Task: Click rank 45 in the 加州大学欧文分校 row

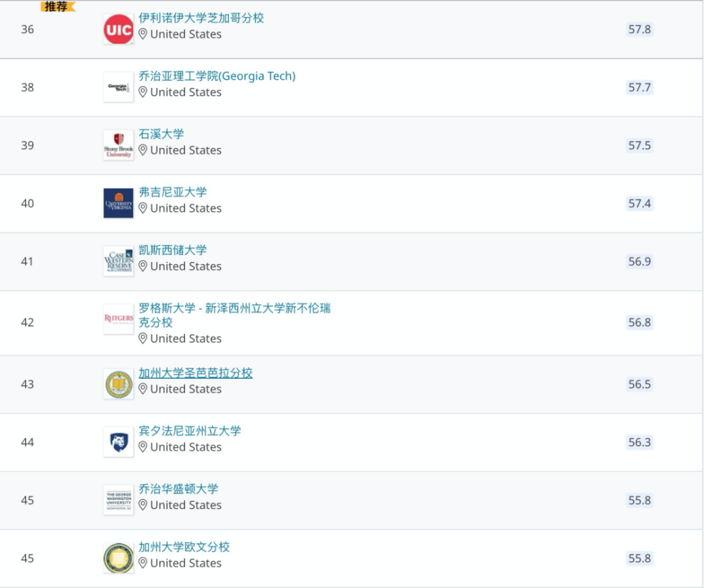Action: coord(27,558)
